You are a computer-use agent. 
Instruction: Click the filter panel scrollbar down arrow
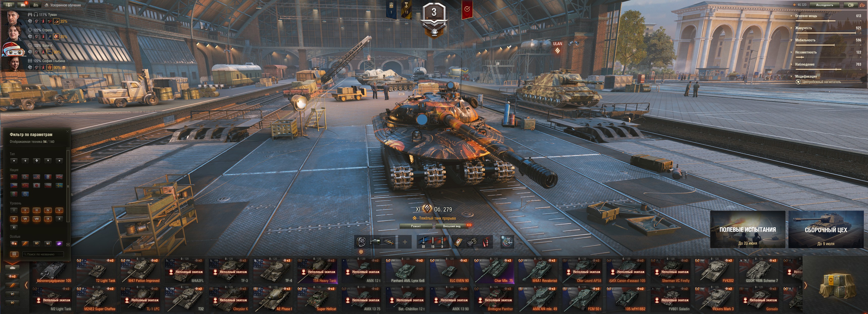pyautogui.click(x=68, y=244)
